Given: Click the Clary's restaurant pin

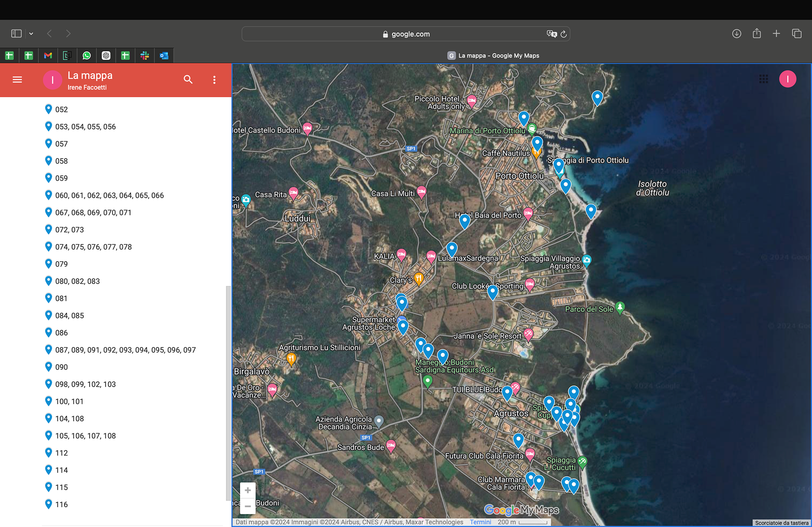Looking at the screenshot, I should pyautogui.click(x=419, y=279).
